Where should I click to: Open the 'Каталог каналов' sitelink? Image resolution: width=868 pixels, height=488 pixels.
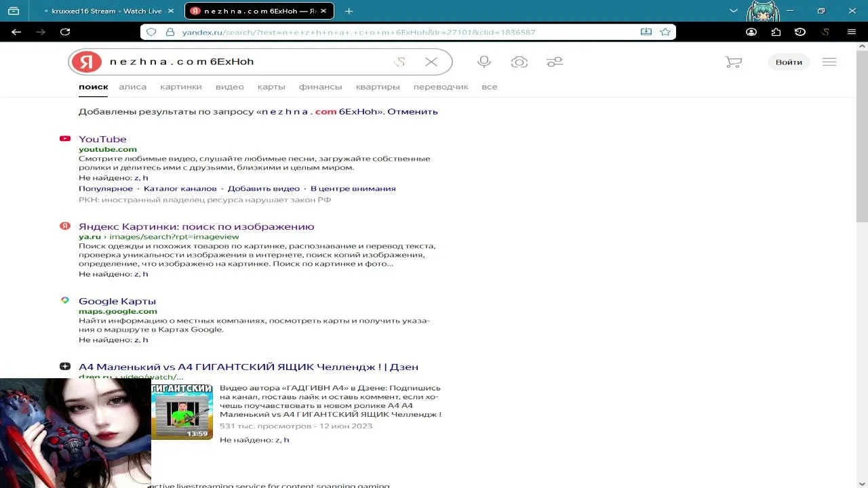pyautogui.click(x=180, y=188)
